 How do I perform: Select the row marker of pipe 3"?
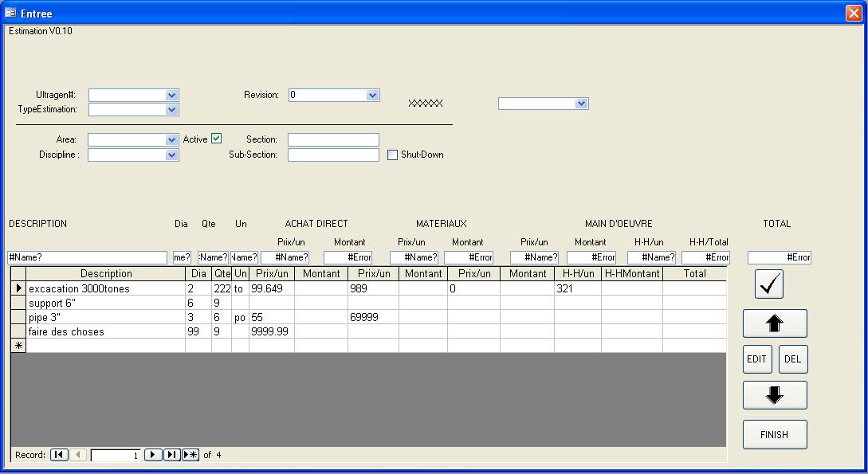[x=18, y=317]
